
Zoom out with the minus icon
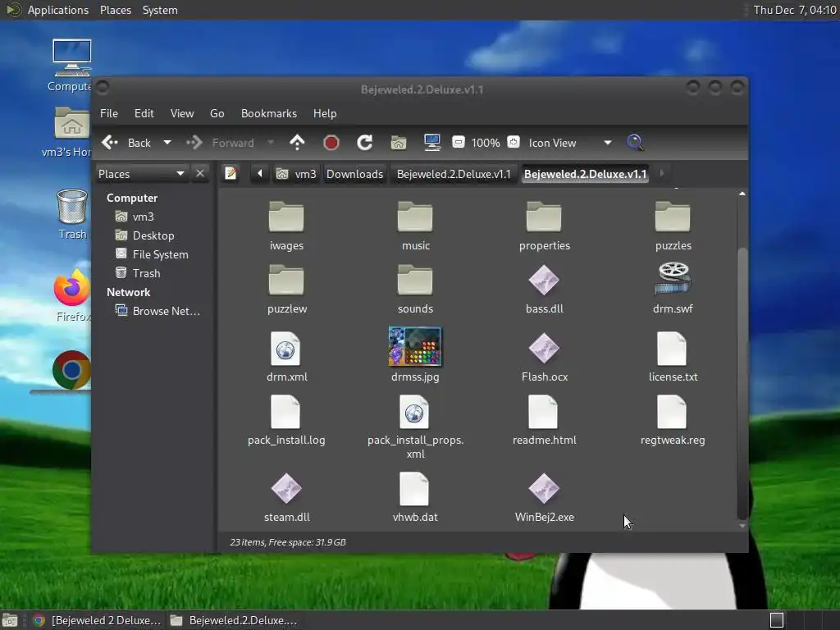[x=458, y=143]
